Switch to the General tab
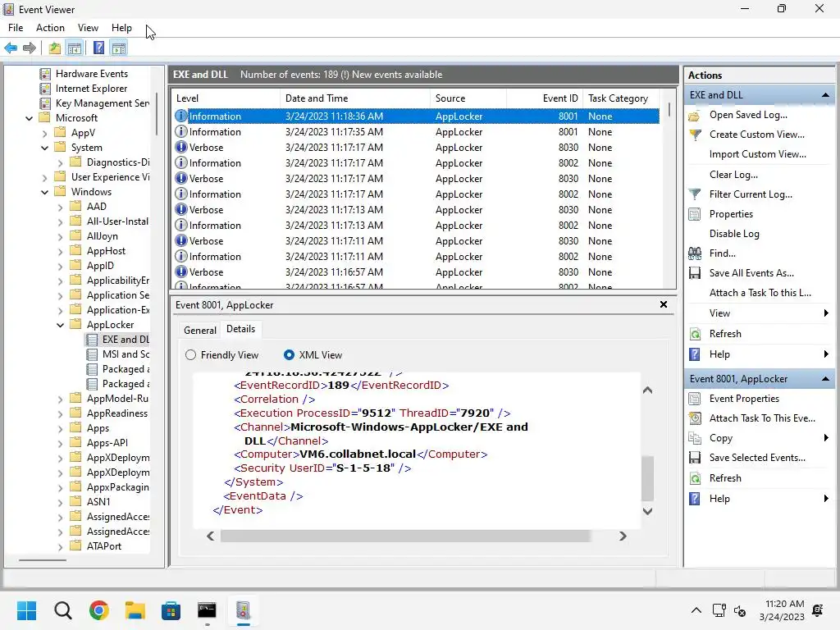The height and width of the screenshot is (630, 840). [x=200, y=331]
